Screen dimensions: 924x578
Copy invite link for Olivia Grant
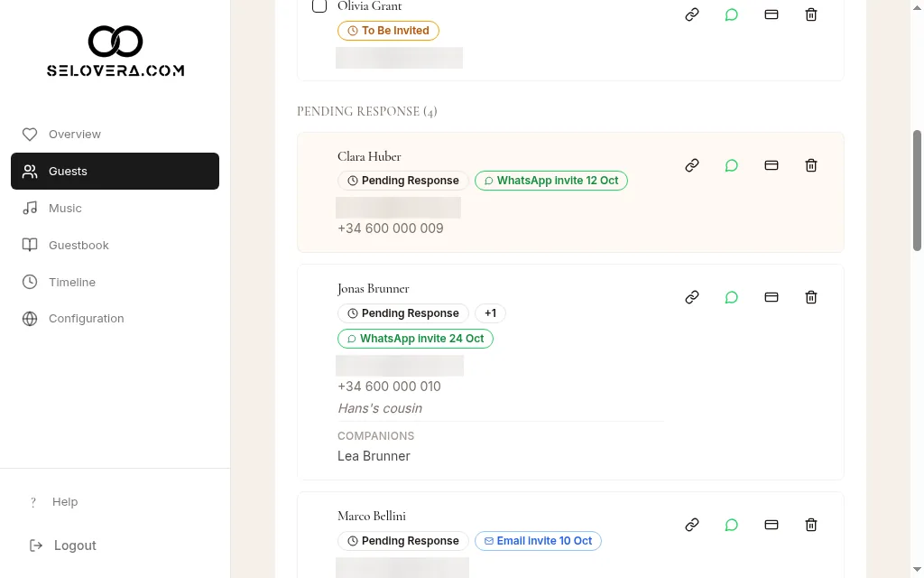692,14
